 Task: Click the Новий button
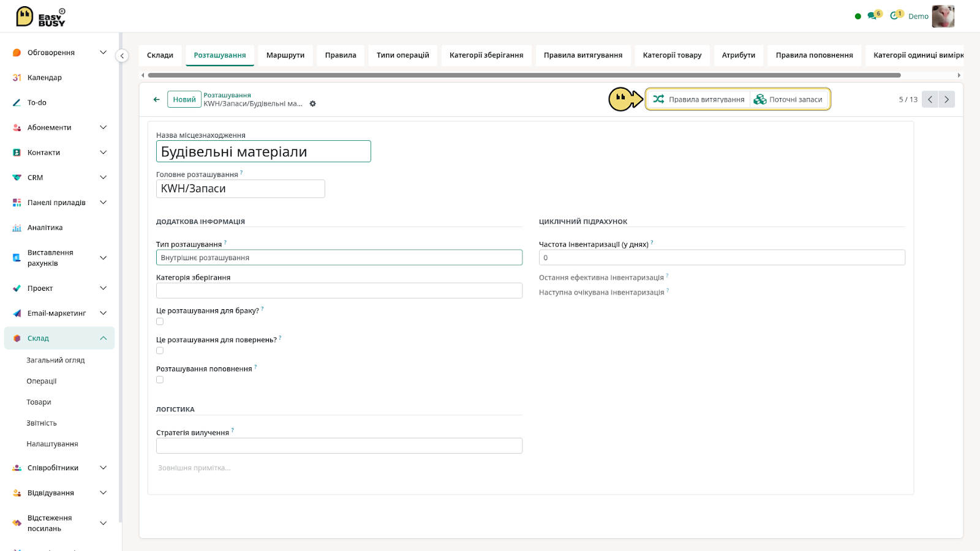(184, 99)
